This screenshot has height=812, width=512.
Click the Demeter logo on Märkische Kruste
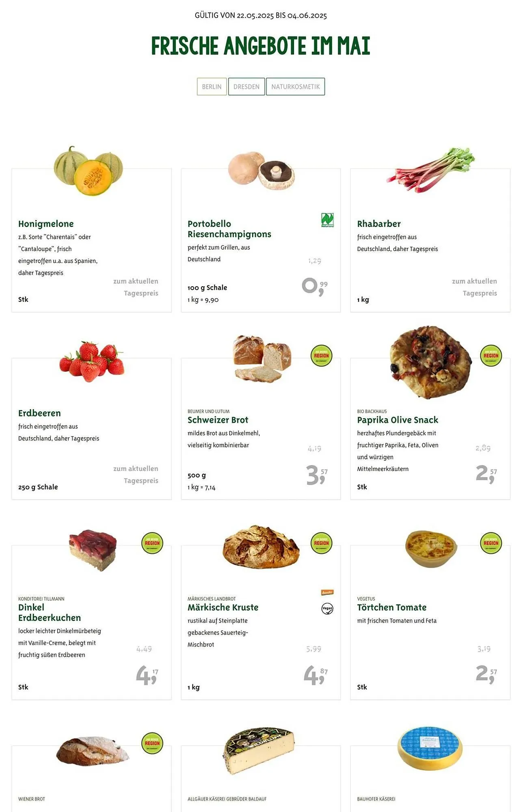327,592
